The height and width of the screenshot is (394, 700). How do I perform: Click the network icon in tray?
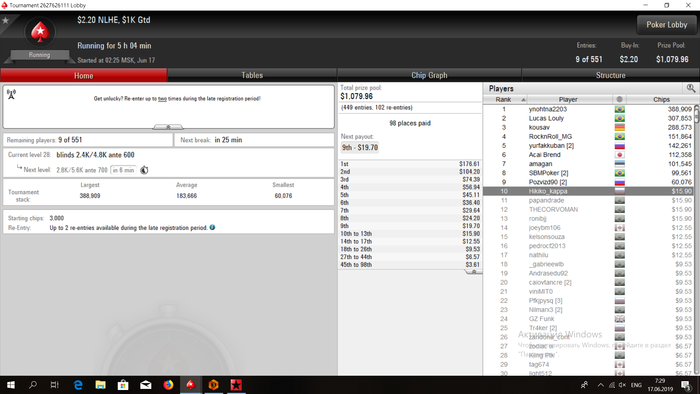coord(612,385)
